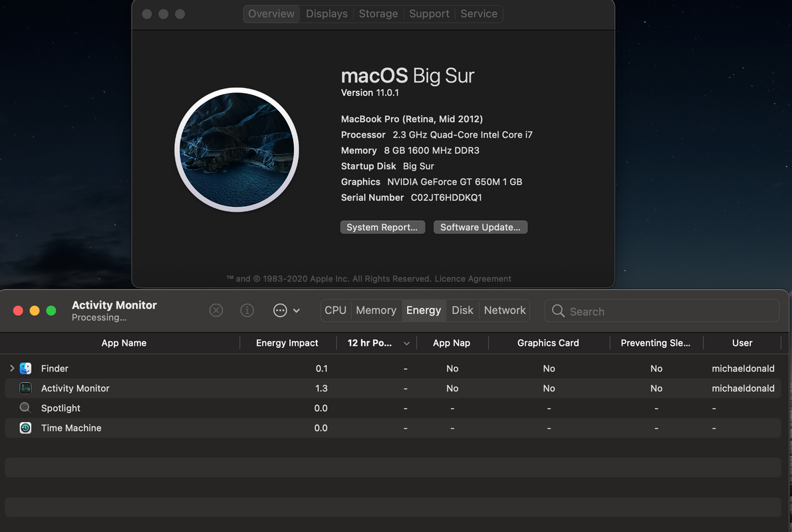Click the search magnifier icon
This screenshot has height=532, width=792.
[558, 311]
